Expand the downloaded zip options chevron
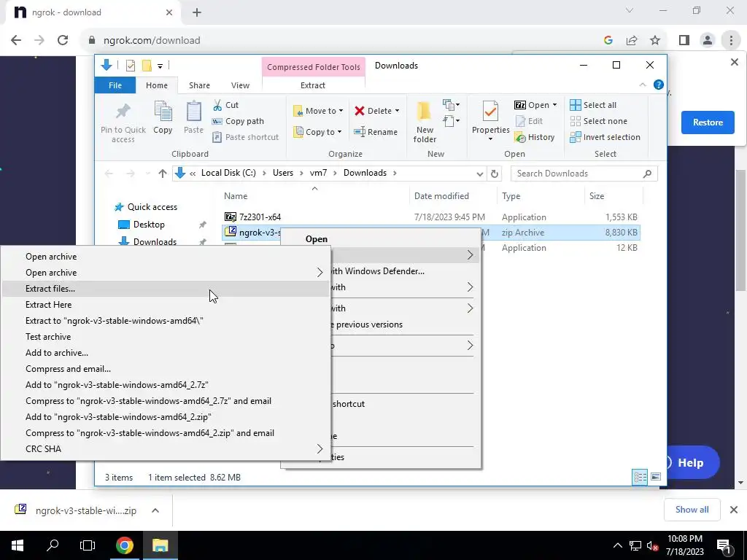 [155, 510]
